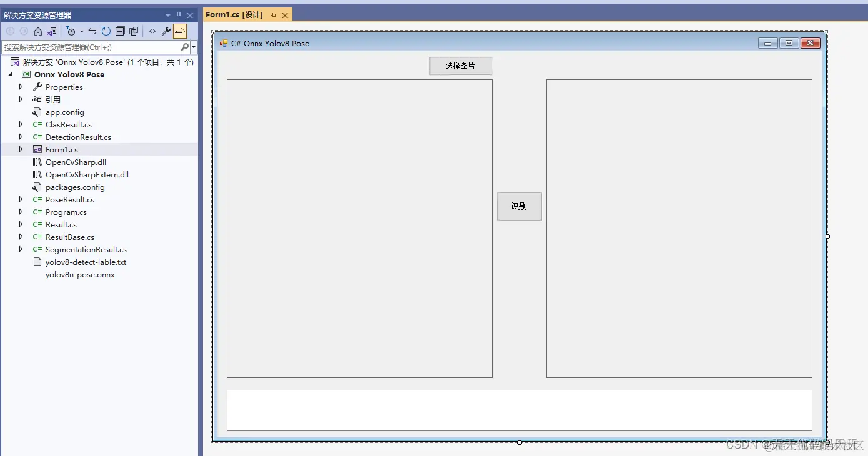The image size is (868, 456).
Task: Select the Onnx Yolov8 Pose project
Action: [x=69, y=74]
